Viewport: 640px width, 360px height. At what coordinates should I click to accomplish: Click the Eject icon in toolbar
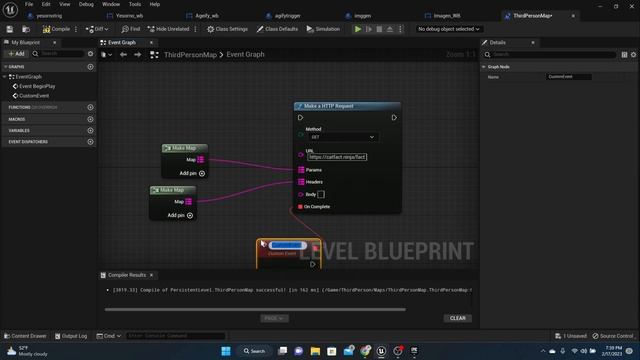390,29
